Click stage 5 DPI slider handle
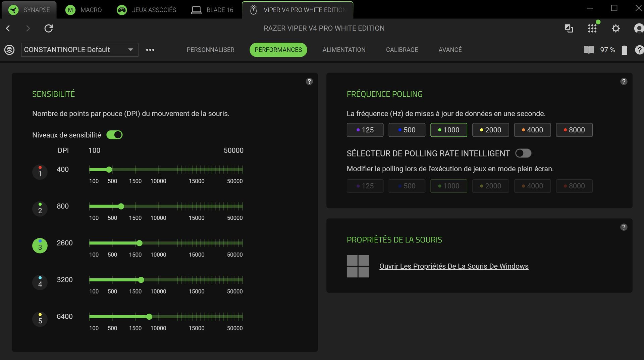The width and height of the screenshot is (644, 360). (x=149, y=317)
